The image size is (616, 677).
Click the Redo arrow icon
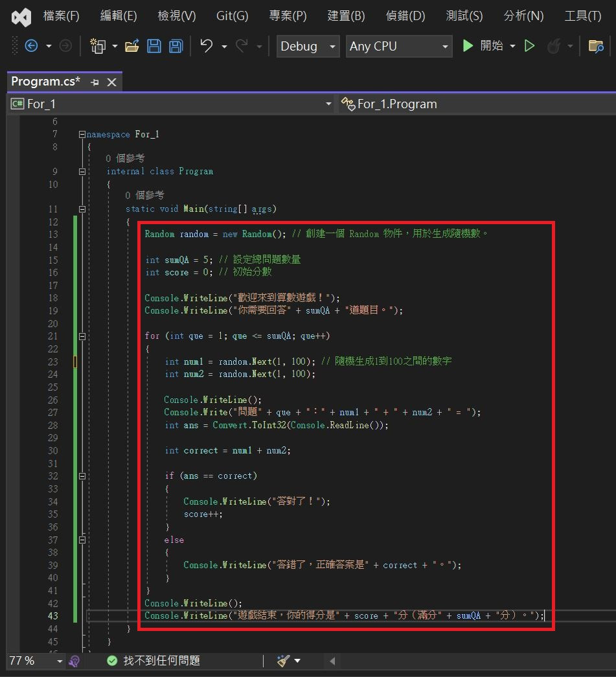242,45
